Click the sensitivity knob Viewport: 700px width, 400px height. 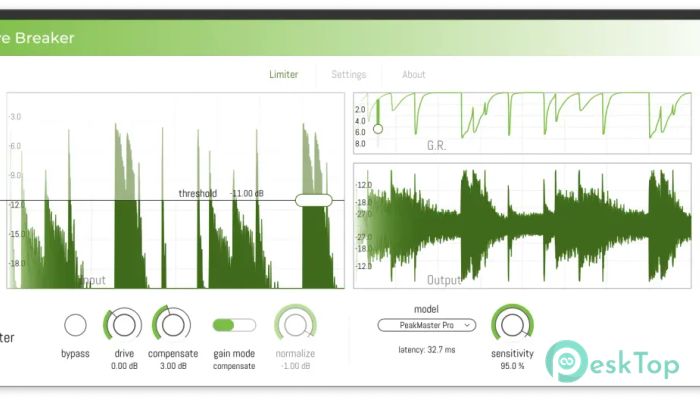(x=512, y=324)
